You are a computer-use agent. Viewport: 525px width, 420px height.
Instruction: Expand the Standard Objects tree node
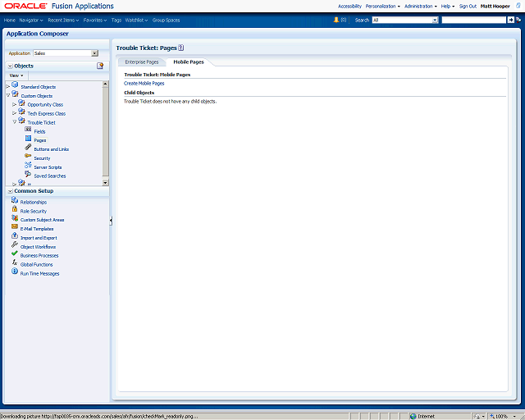pyautogui.click(x=8, y=87)
